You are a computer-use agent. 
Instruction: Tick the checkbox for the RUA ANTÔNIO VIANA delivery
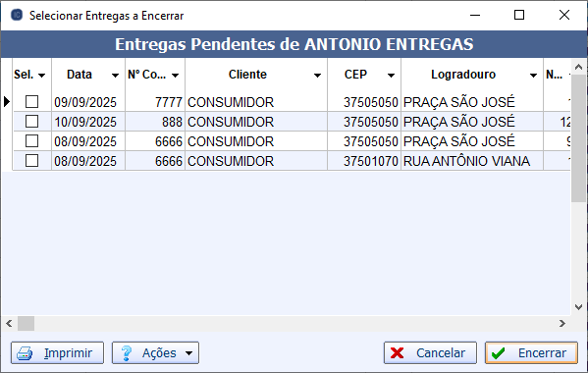[31, 160]
